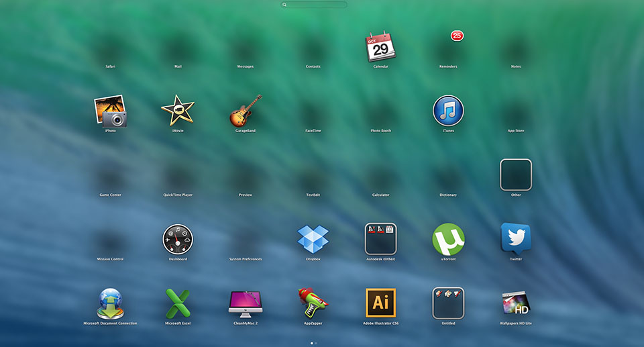Open uTorrent green icon
The width and height of the screenshot is (644, 347).
pos(448,240)
